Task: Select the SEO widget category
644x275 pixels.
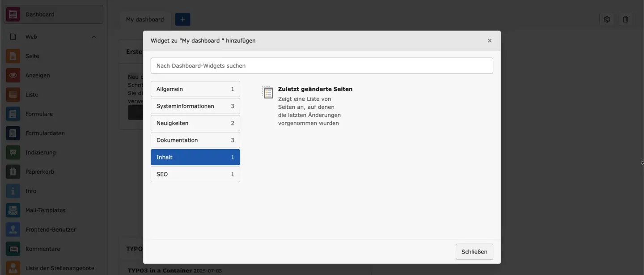Action: pyautogui.click(x=195, y=174)
